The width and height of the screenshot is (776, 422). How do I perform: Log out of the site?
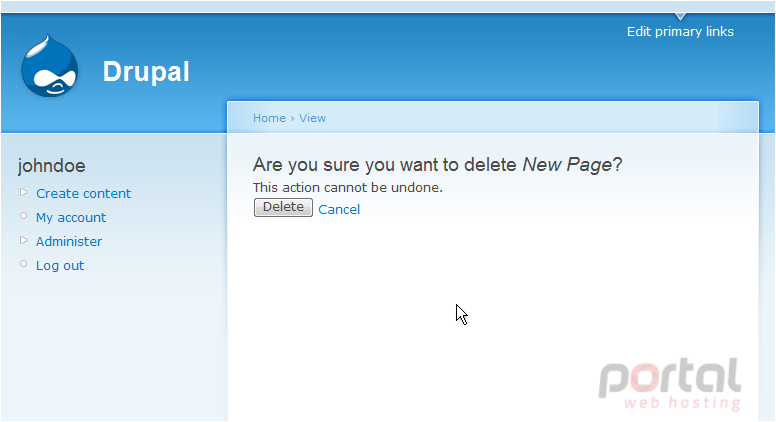(60, 266)
